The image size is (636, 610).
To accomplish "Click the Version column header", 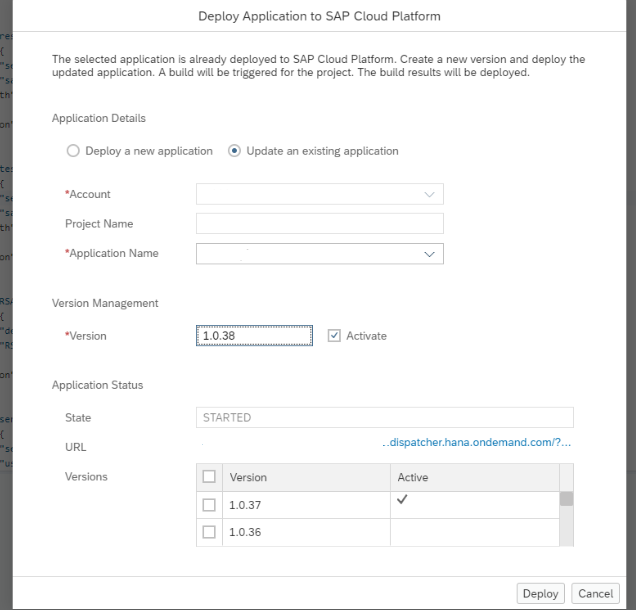I will click(x=306, y=477).
